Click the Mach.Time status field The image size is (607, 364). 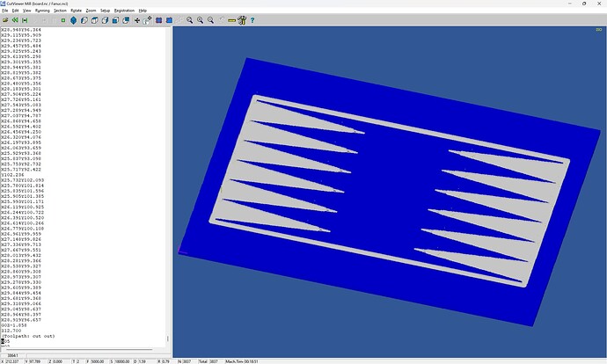pyautogui.click(x=242, y=361)
